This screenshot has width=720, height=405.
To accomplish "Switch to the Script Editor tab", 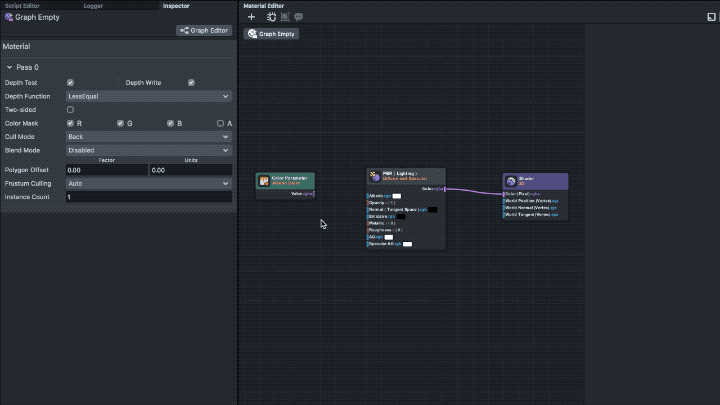I will 23,5.
